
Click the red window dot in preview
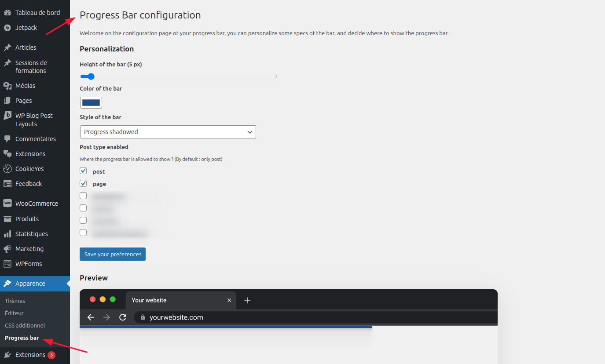93,299
